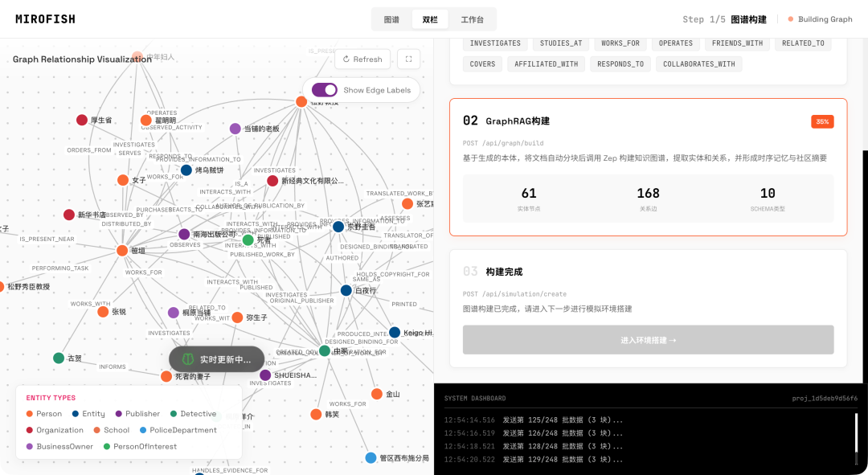
Task: Select the 烤乌贼饼 graph node
Action: tap(186, 170)
